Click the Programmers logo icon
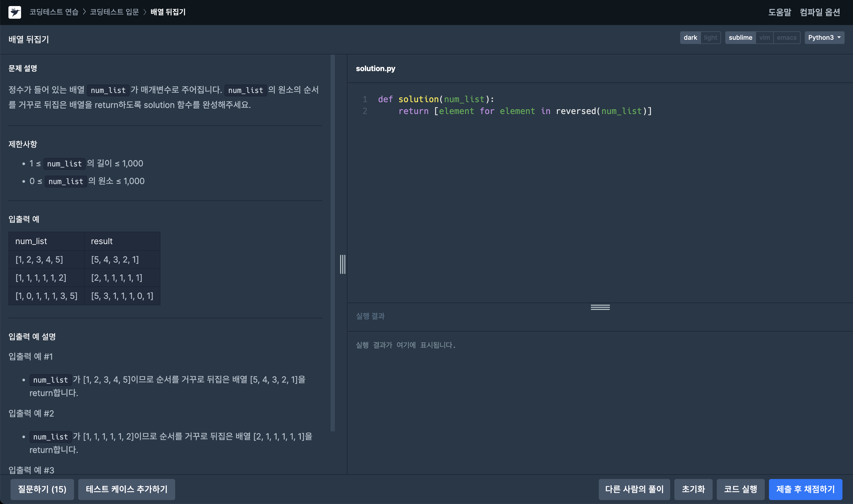 click(x=14, y=12)
